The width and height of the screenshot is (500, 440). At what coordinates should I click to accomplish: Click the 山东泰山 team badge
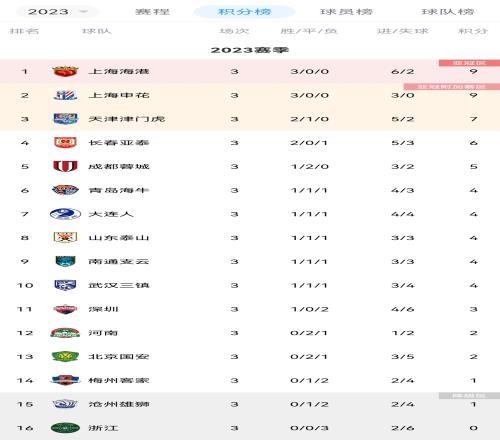[x=65, y=238]
